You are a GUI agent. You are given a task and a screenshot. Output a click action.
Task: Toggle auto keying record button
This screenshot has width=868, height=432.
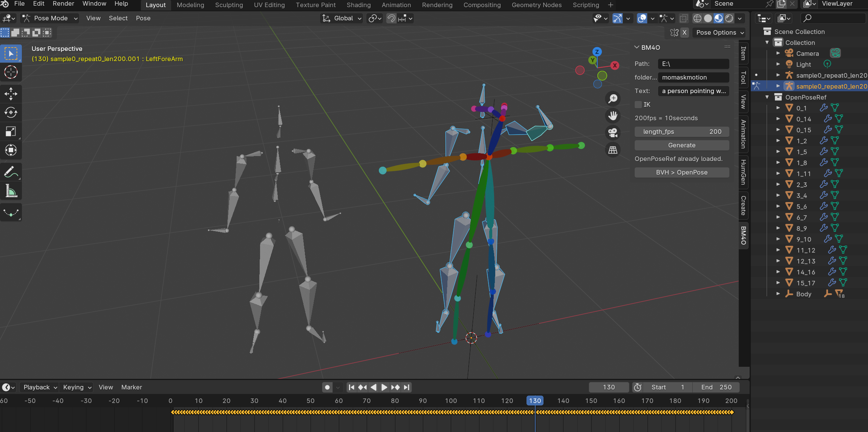coord(327,387)
